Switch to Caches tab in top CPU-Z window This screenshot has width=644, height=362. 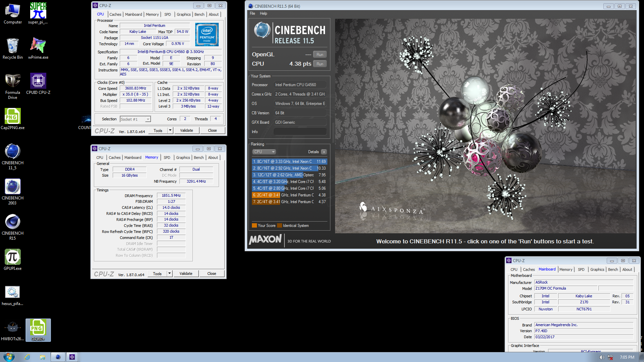[115, 14]
